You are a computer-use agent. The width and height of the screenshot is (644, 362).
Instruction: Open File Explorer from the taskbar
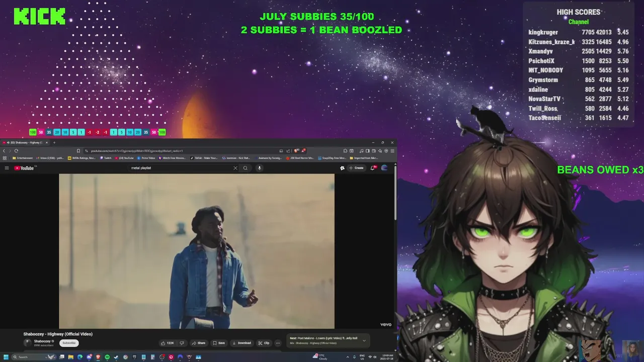[x=71, y=357]
